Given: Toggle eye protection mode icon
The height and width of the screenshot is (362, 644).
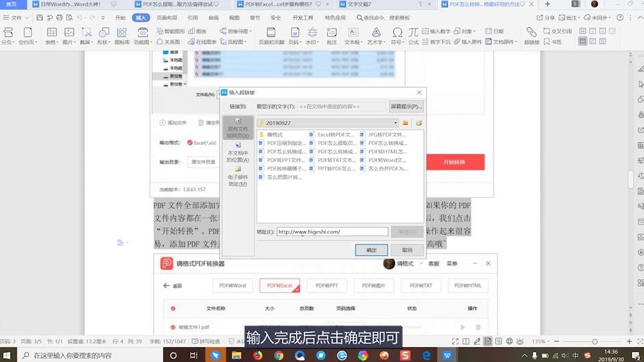Looking at the screenshot, I should (520, 341).
